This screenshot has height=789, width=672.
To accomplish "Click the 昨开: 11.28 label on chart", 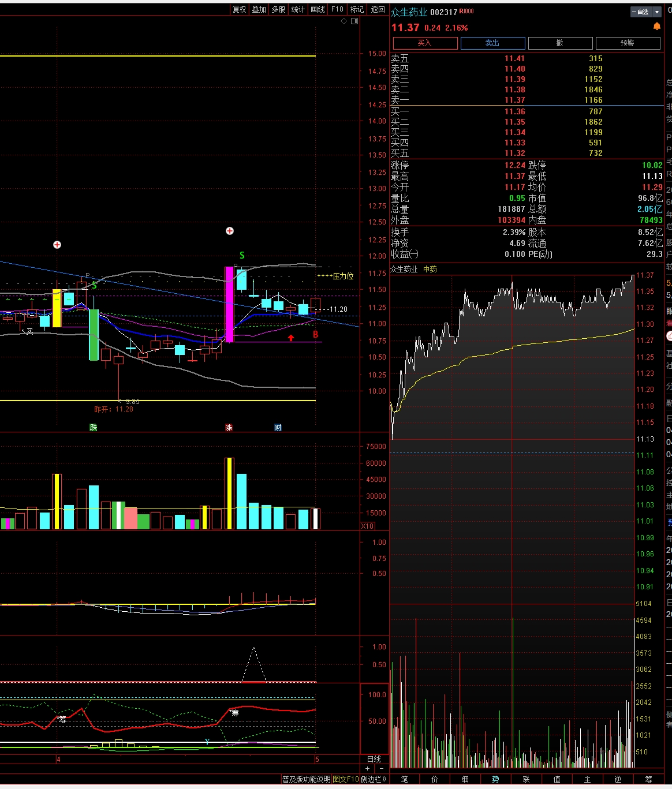I will point(114,409).
